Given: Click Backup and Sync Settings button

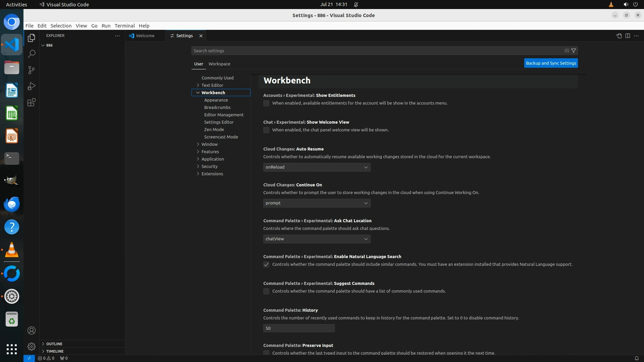Looking at the screenshot, I should (x=551, y=63).
